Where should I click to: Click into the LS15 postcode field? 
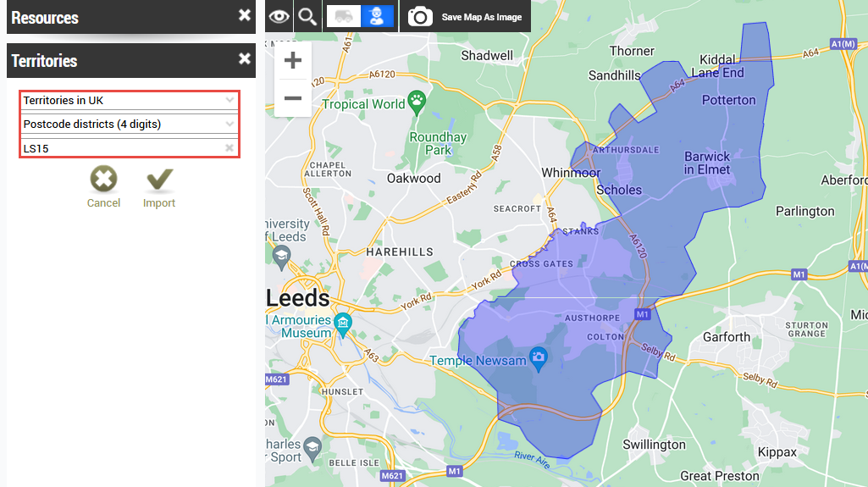coord(119,148)
